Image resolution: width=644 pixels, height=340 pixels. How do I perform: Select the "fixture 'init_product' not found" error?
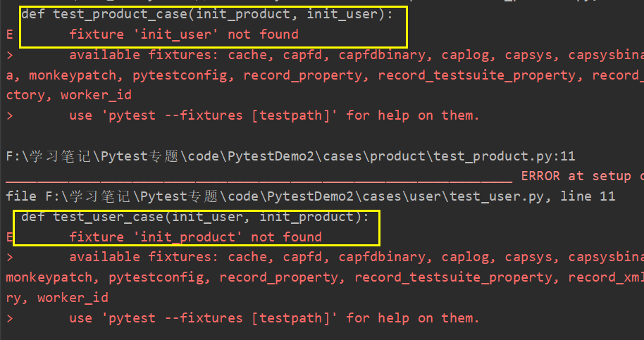[x=195, y=237]
